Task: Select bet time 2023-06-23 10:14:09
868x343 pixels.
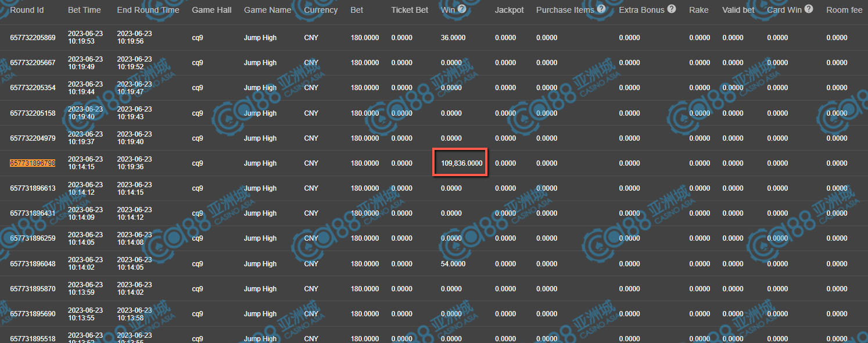Action: click(85, 213)
